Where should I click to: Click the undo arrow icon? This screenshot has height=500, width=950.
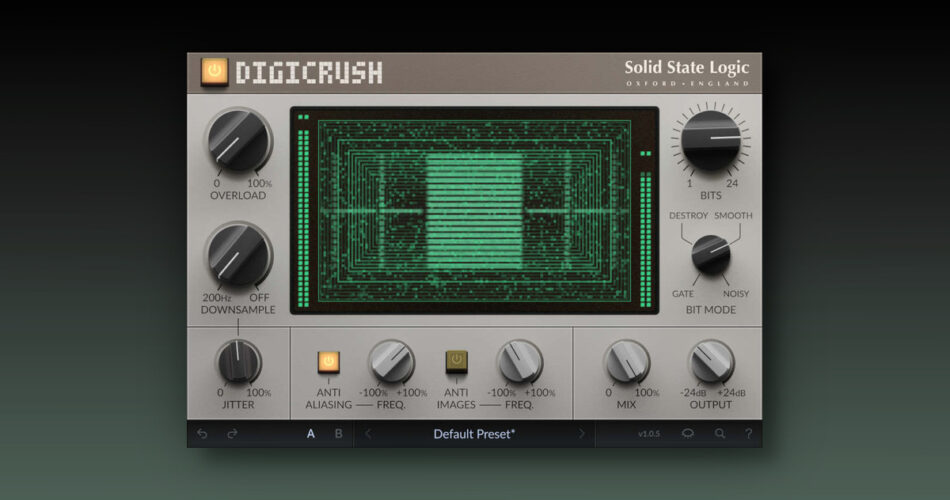[x=203, y=434]
